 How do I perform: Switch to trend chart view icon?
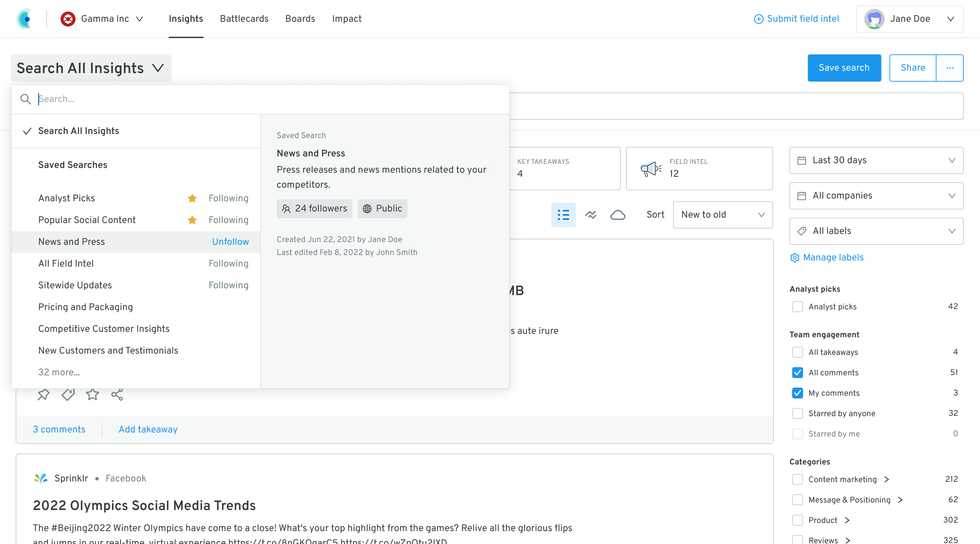point(590,215)
